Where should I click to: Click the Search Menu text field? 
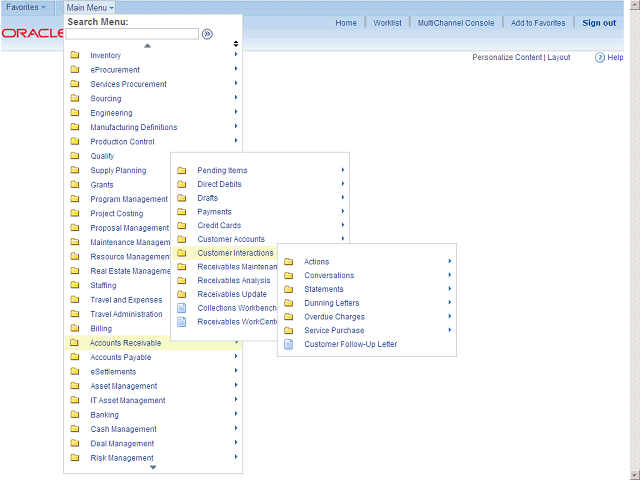(x=132, y=34)
